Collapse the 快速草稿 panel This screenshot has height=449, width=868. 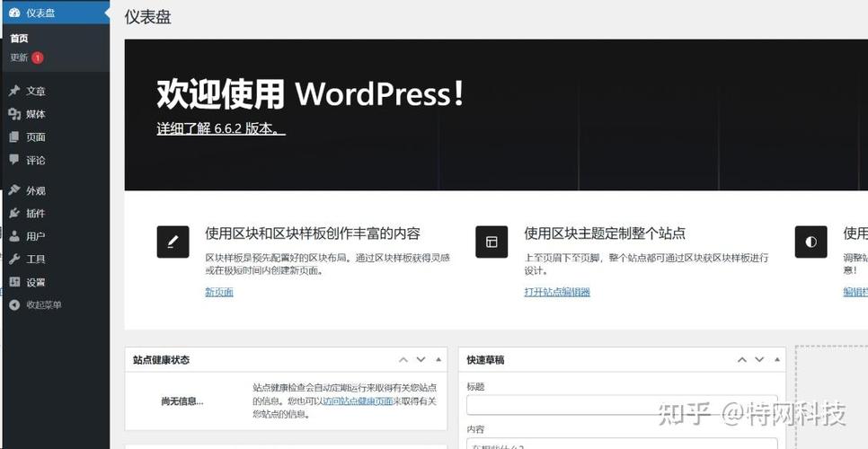tap(777, 360)
